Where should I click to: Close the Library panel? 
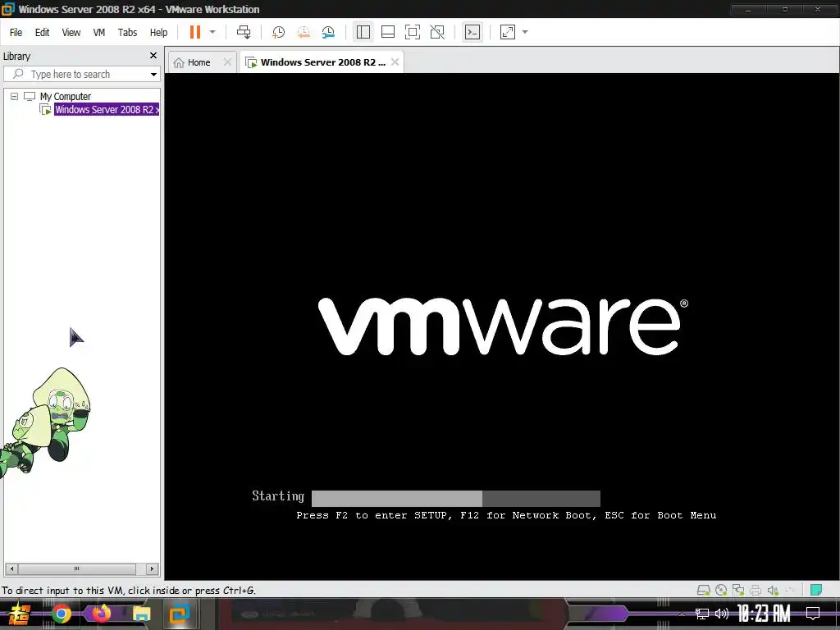point(153,56)
